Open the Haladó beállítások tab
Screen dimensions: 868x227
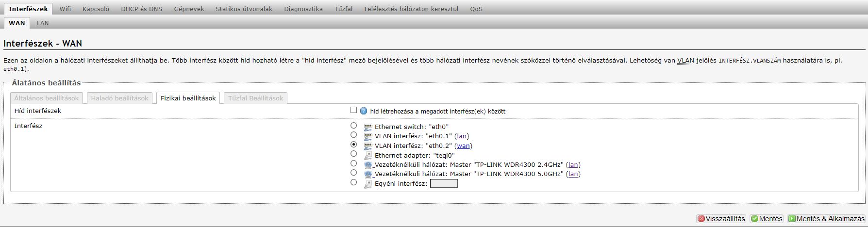click(119, 98)
